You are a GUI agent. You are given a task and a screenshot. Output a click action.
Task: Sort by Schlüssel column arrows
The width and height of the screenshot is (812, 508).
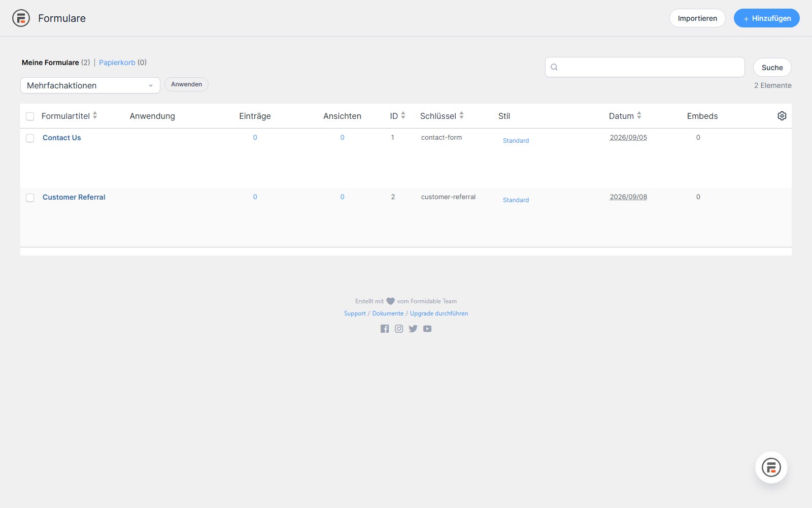(x=461, y=115)
